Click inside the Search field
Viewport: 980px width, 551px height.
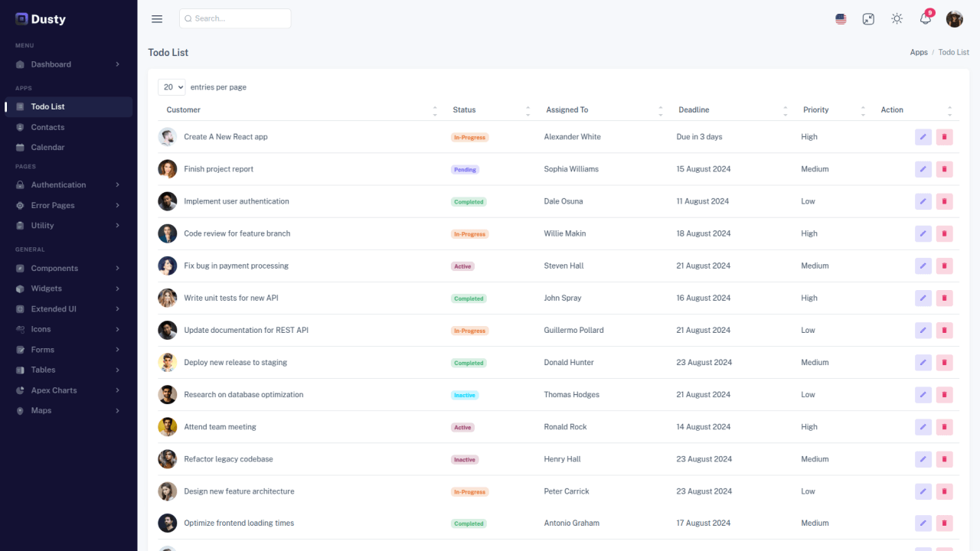234,18
